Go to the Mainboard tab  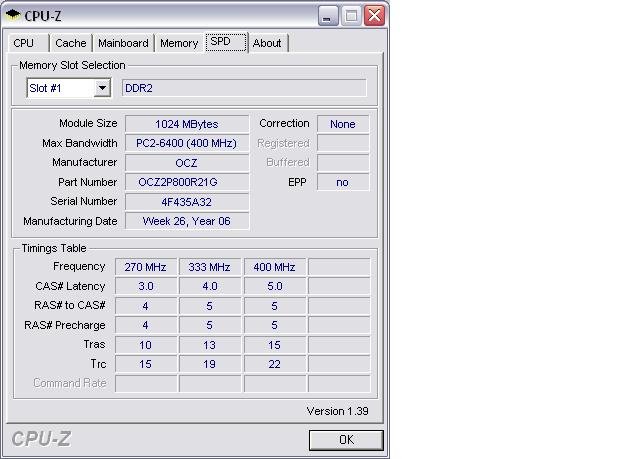pyautogui.click(x=124, y=43)
